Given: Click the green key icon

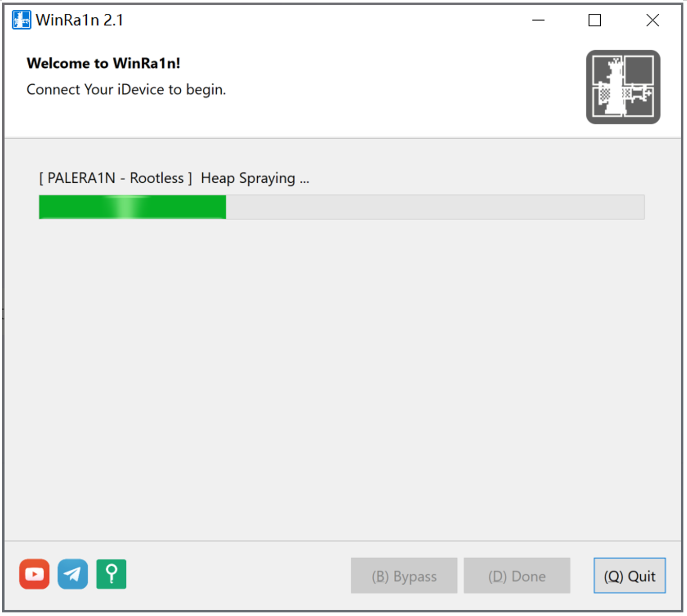Looking at the screenshot, I should (111, 574).
